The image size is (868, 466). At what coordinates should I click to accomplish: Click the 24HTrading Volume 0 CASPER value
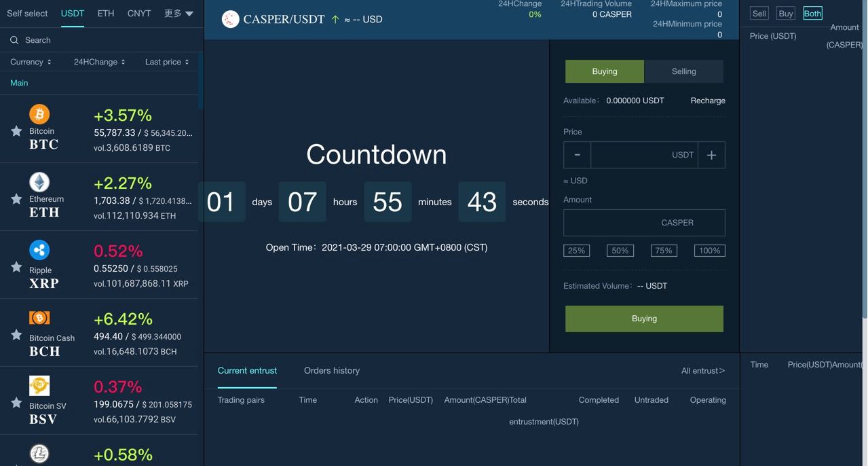612,14
